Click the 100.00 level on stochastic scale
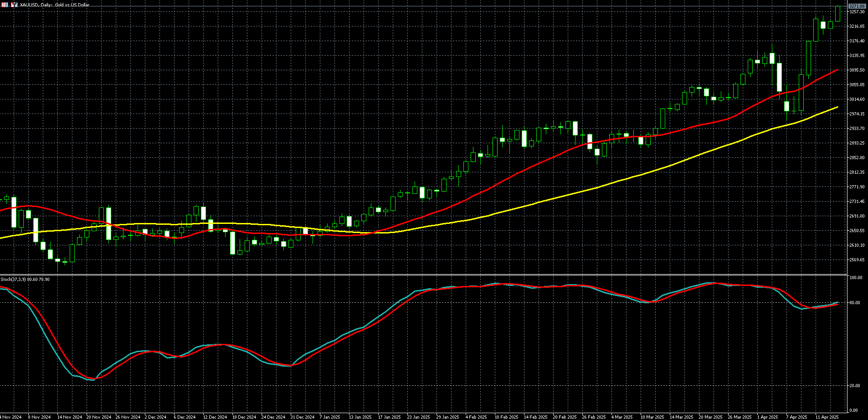Screen dimensions: 868x420 [856, 278]
